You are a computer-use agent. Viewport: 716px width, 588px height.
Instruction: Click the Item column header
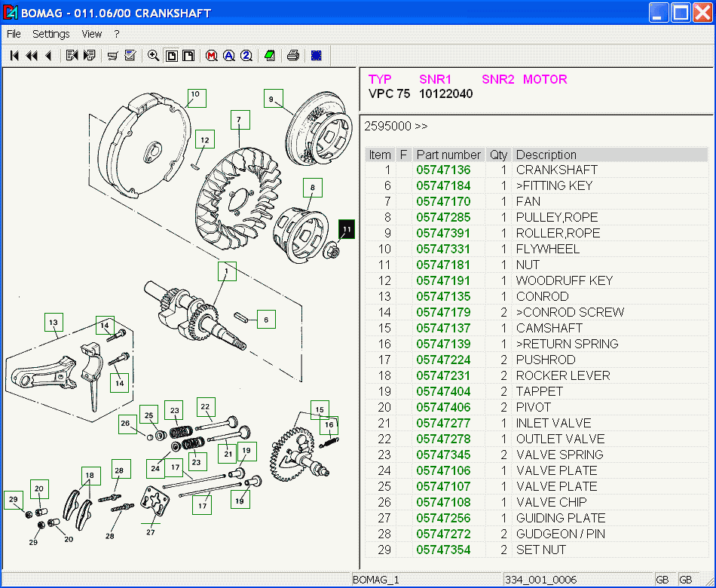tap(380, 155)
